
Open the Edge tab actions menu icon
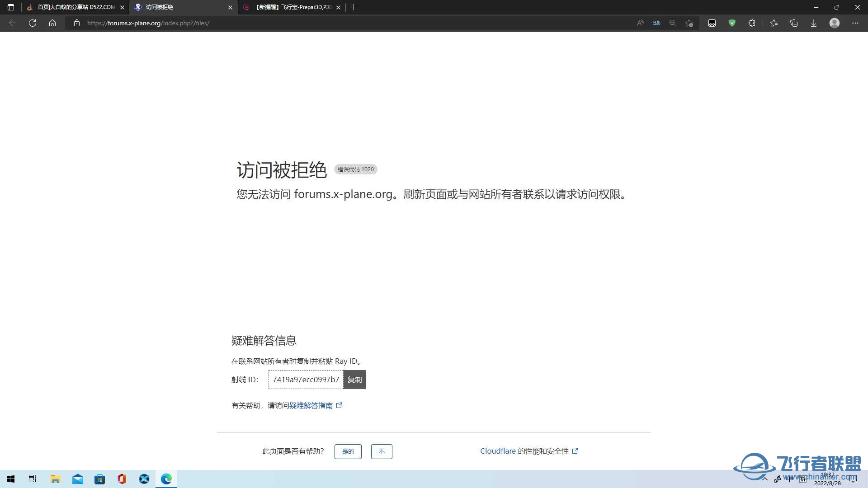11,7
